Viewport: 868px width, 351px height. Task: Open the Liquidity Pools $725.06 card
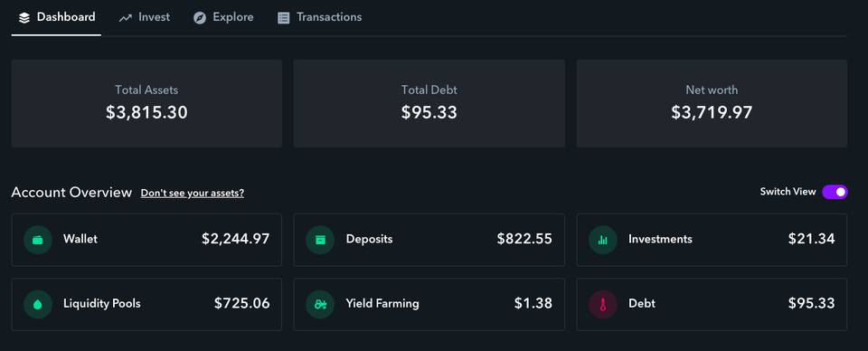(146, 304)
